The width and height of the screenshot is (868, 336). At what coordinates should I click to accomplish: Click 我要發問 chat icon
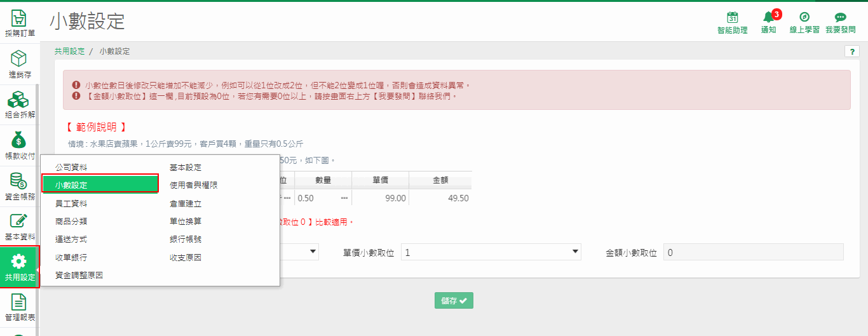(x=840, y=22)
